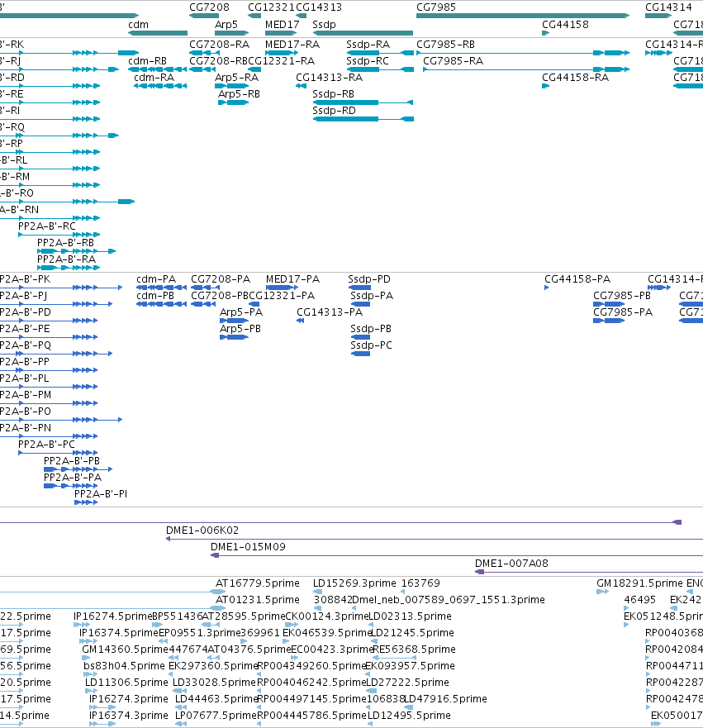Select the CG7208-PA protein label
The image size is (703, 728).
pos(221,279)
